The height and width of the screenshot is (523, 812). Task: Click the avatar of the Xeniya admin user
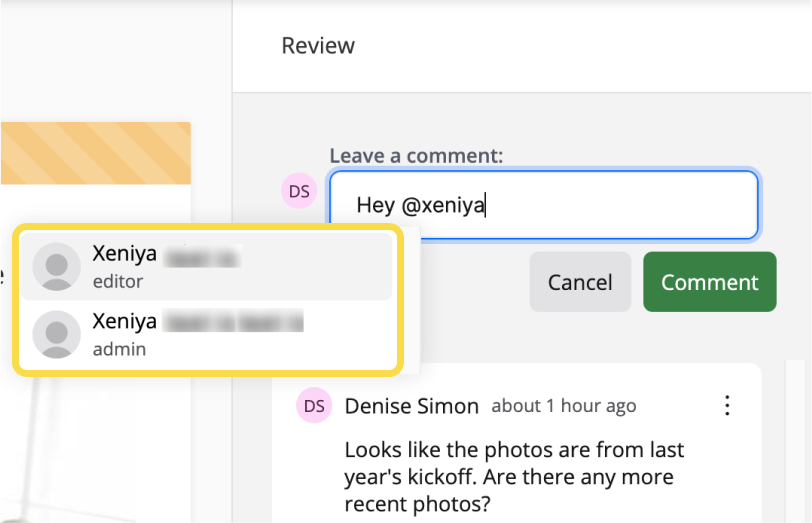pyautogui.click(x=56, y=335)
